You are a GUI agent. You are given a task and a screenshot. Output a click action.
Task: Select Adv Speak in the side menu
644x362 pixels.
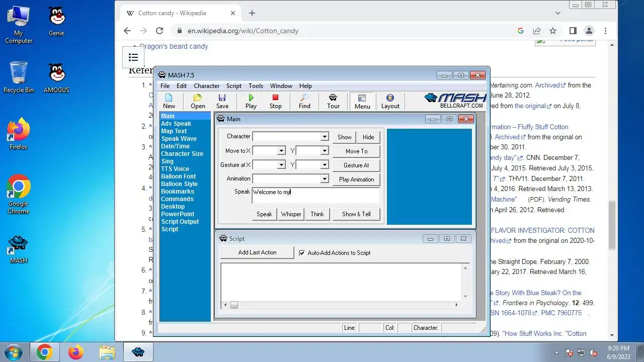click(176, 124)
